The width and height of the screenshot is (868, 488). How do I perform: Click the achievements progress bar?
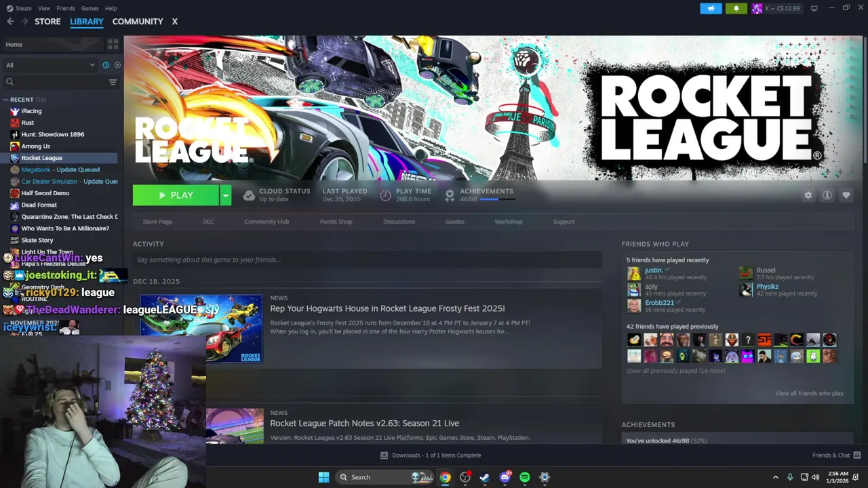(497, 199)
